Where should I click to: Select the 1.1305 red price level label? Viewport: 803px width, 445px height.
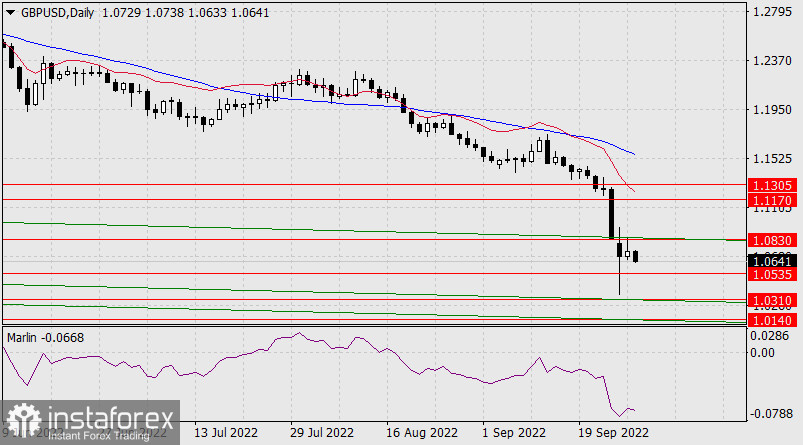pos(772,185)
